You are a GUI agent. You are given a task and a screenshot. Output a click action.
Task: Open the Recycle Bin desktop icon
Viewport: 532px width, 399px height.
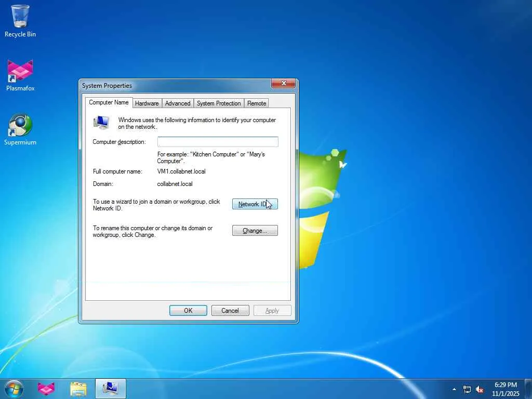click(20, 21)
